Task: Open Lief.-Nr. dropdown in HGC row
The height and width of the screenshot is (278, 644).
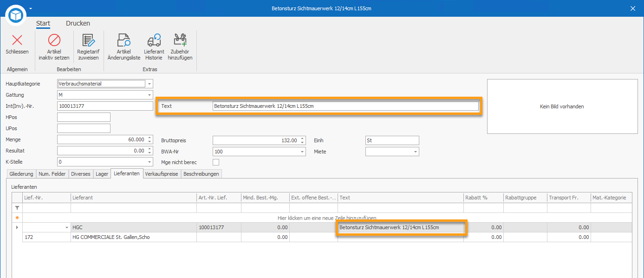Action: click(x=66, y=227)
